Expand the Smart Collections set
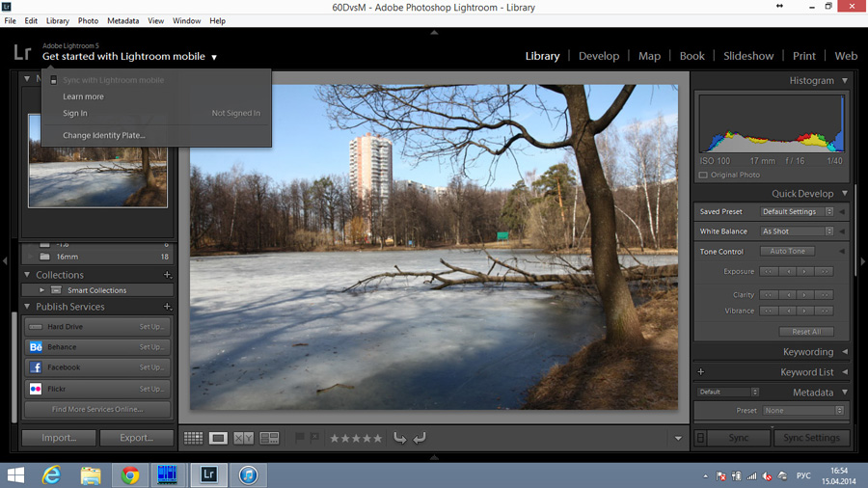 (x=41, y=290)
